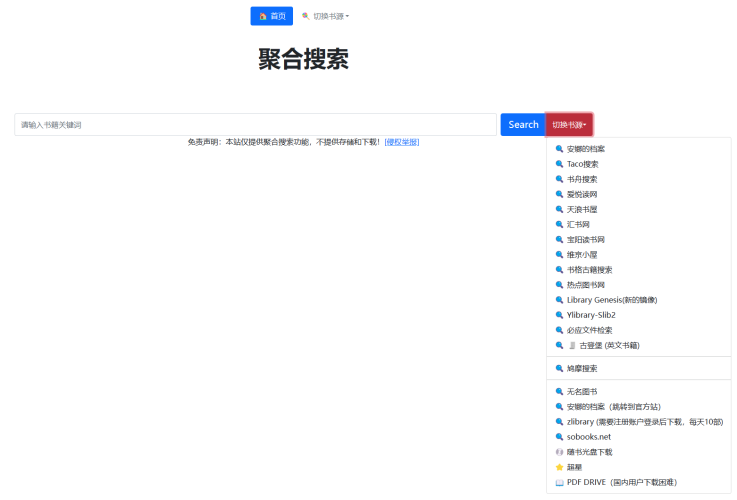Open the 切换书源 dropdown in the top navigation
Screen dimensions: 737x500
coord(326,16)
